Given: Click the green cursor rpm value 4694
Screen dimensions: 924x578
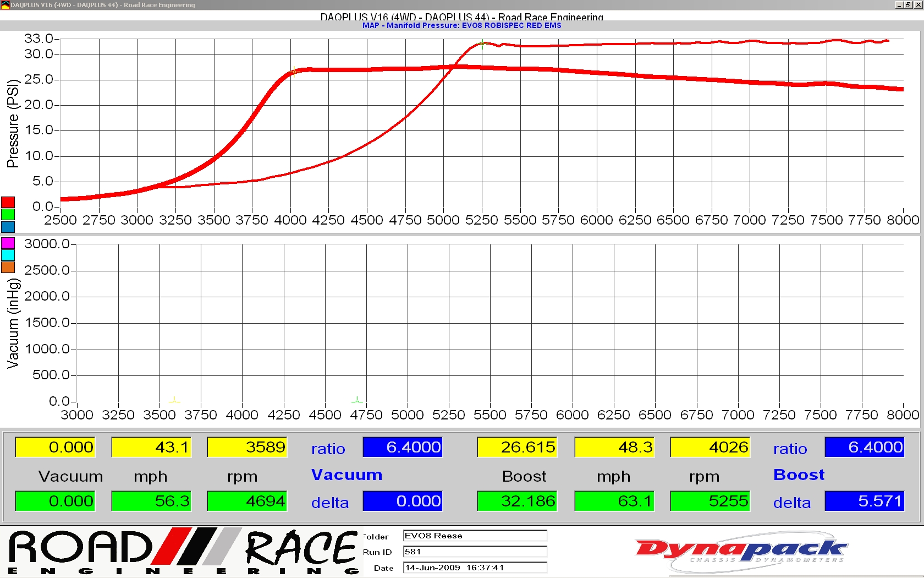Looking at the screenshot, I should (247, 501).
